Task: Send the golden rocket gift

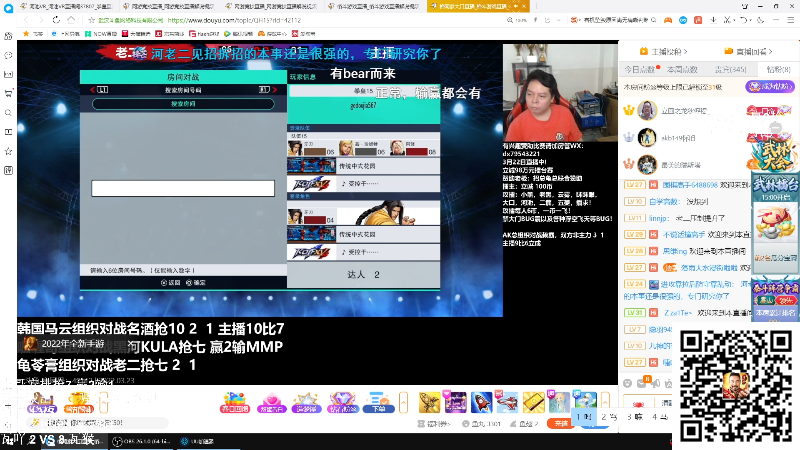Action: click(430, 403)
